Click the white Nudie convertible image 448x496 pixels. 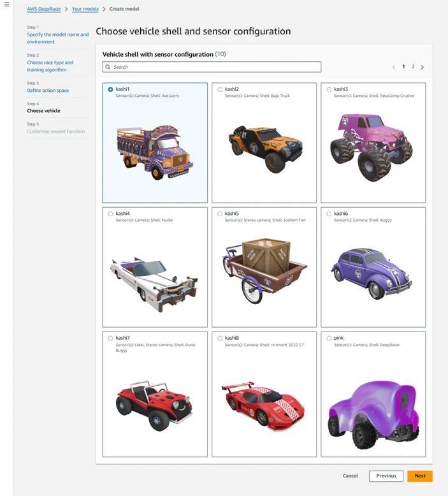coord(154,284)
